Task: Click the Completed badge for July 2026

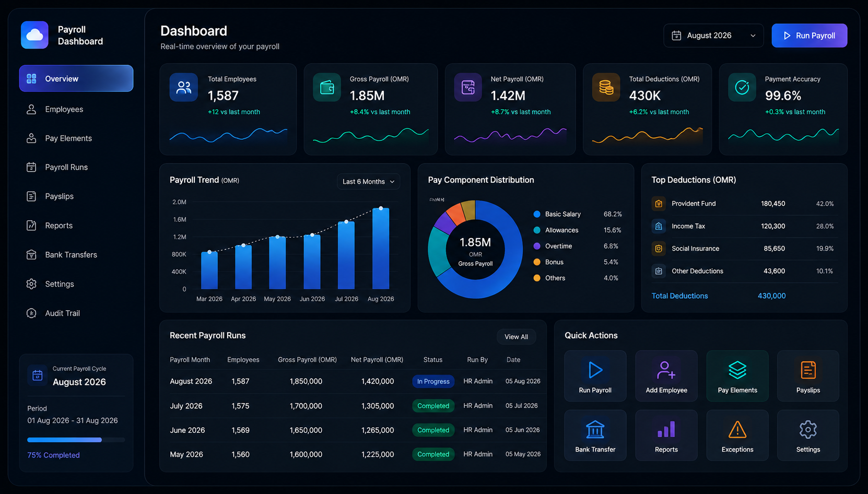Action: (x=433, y=406)
